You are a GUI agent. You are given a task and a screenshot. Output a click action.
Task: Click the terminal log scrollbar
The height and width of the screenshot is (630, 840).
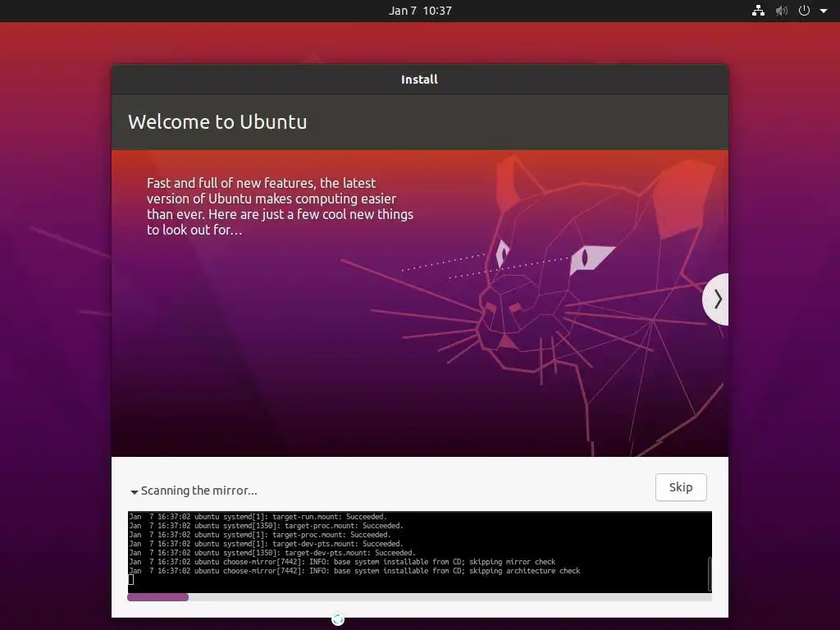(710, 573)
